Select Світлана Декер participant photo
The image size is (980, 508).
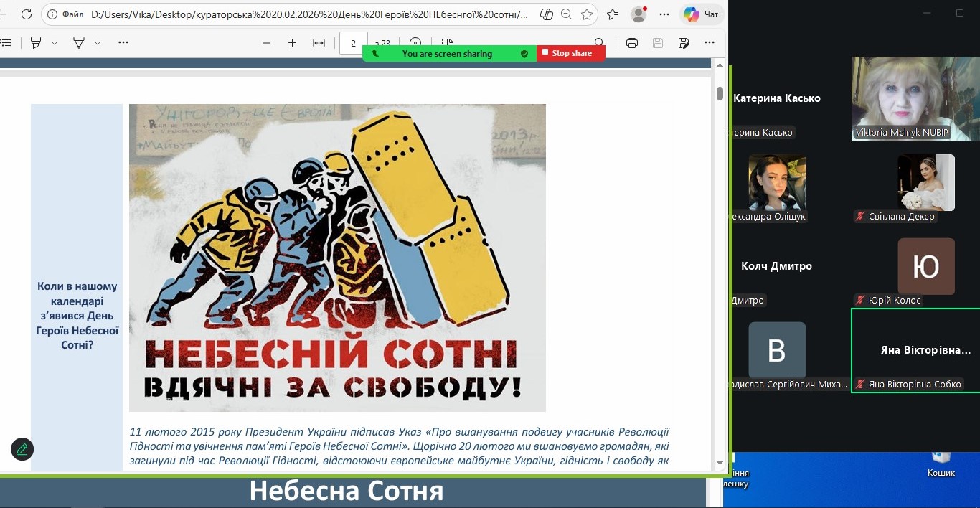click(926, 182)
